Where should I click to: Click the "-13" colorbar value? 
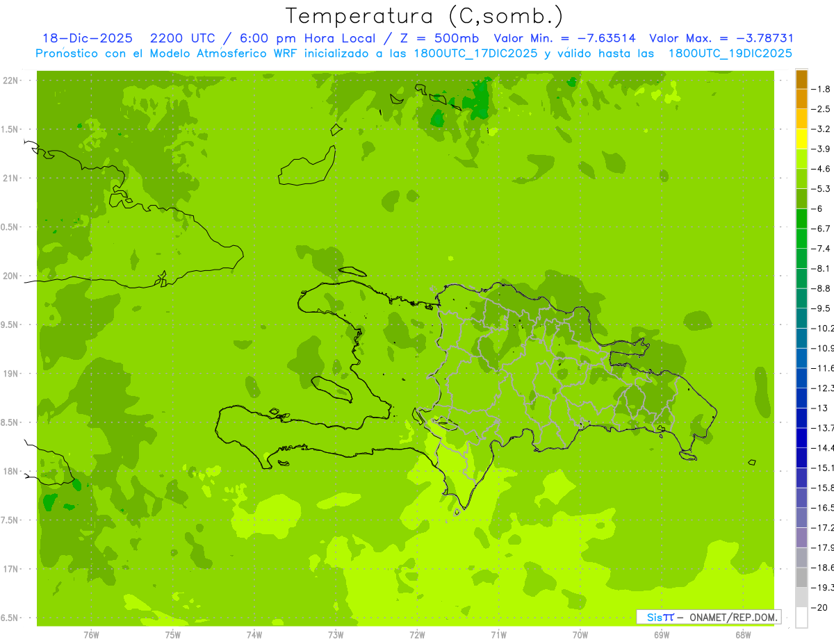click(x=820, y=408)
